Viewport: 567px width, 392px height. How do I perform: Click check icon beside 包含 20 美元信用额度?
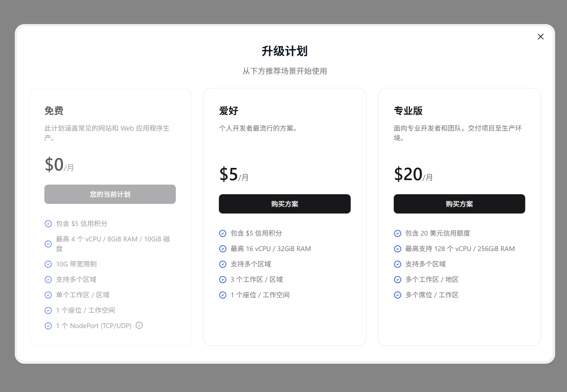(x=398, y=233)
